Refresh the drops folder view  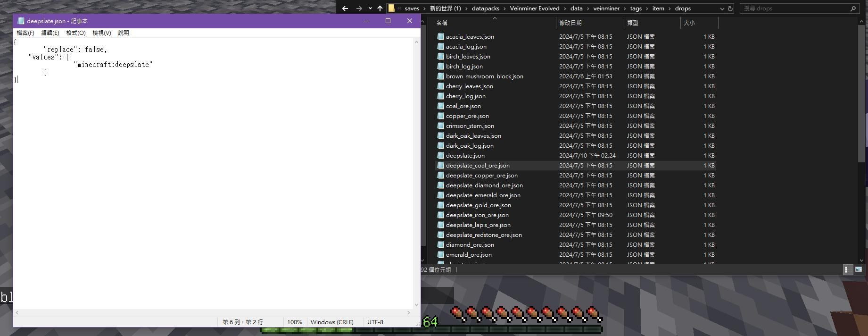730,8
